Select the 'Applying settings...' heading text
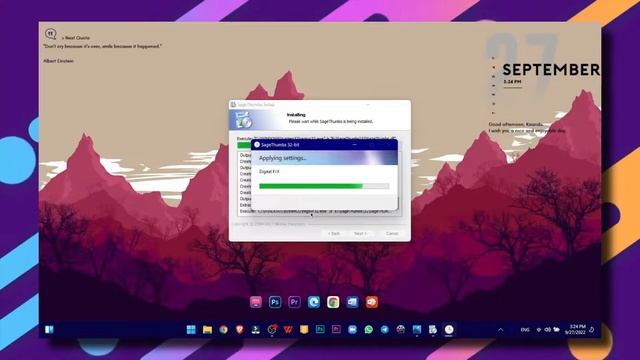This screenshot has width=640, height=360. [x=282, y=158]
